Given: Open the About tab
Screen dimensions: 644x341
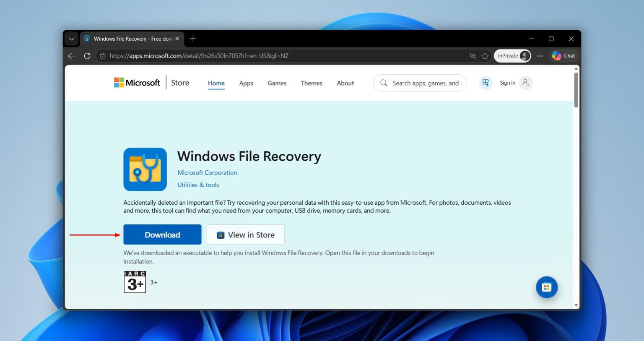Looking at the screenshot, I should pyautogui.click(x=345, y=83).
